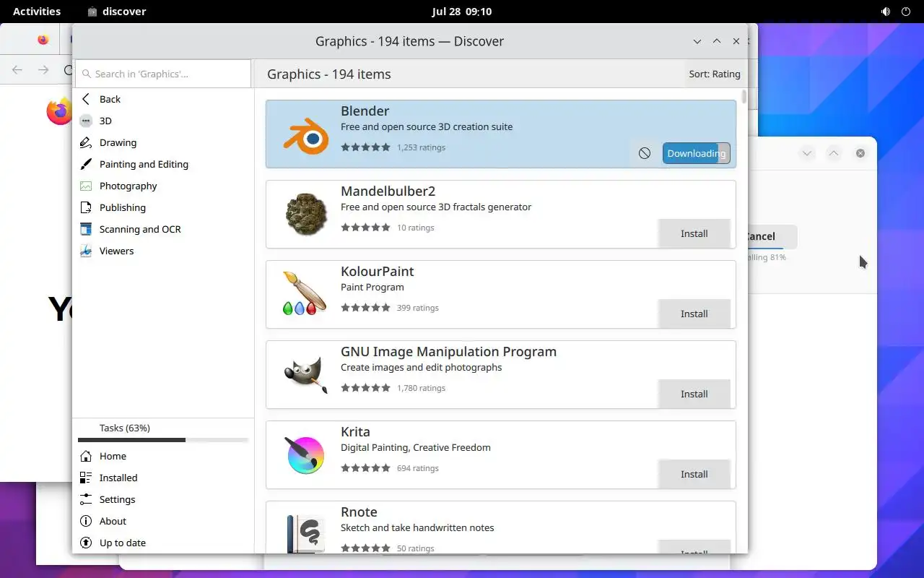Click the Blender 1,253 ratings text
The width and height of the screenshot is (924, 578).
(421, 147)
